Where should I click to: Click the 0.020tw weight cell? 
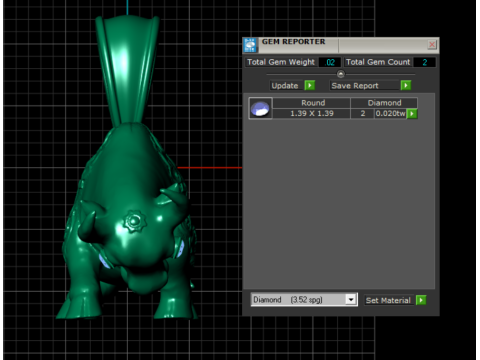(x=390, y=114)
